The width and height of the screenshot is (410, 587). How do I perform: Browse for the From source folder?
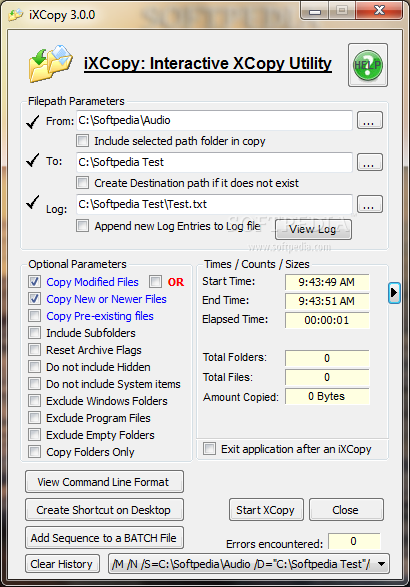(x=370, y=121)
